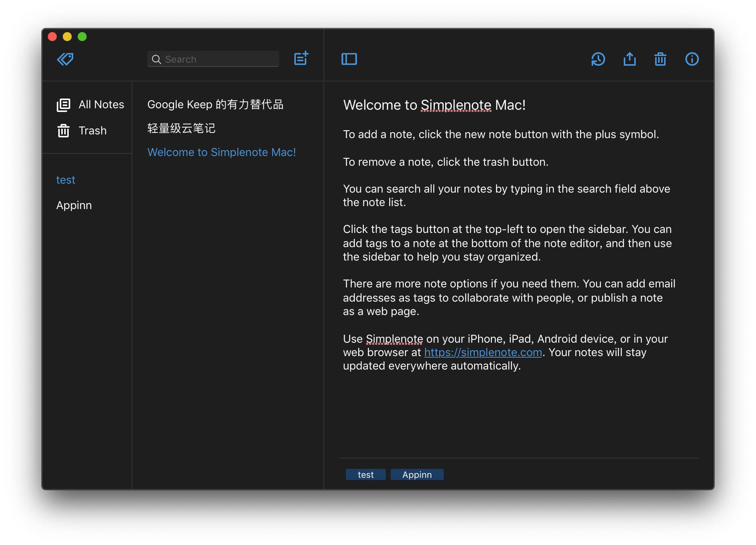
Task: Click the tags icon in the top-left toolbar
Action: [x=65, y=59]
